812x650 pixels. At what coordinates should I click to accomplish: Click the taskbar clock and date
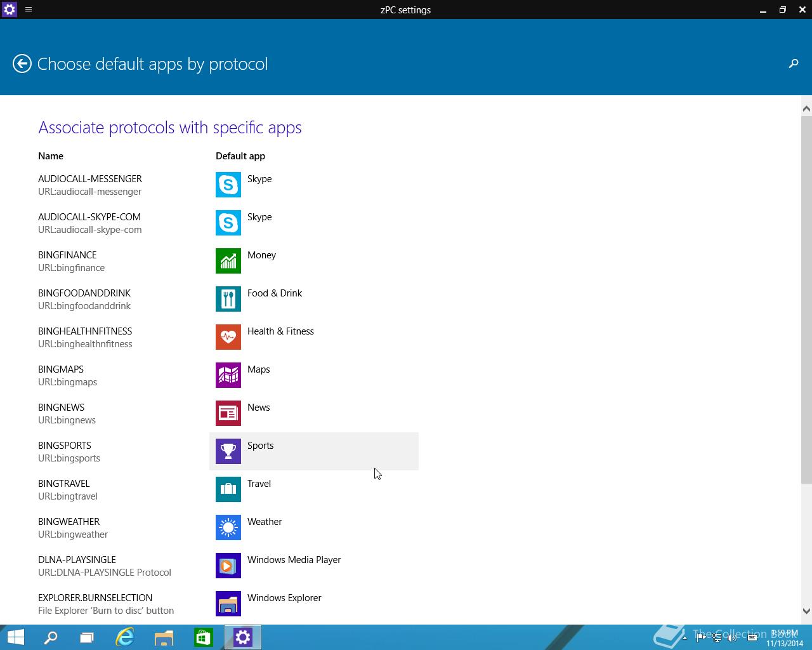click(x=785, y=638)
